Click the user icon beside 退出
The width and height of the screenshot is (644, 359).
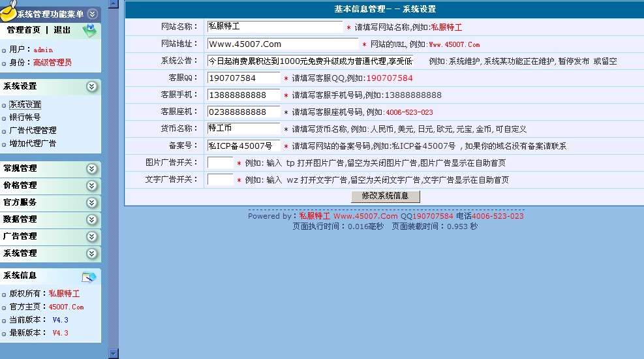(x=89, y=30)
